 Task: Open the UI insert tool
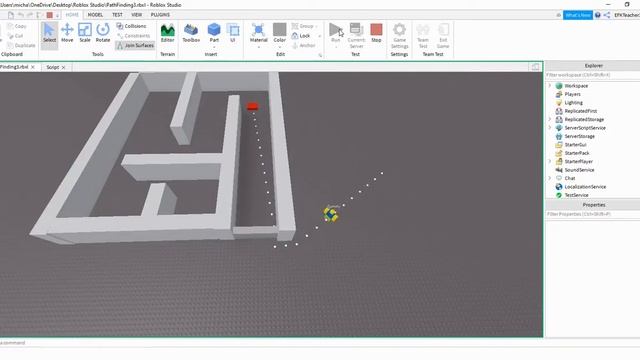click(x=233, y=33)
